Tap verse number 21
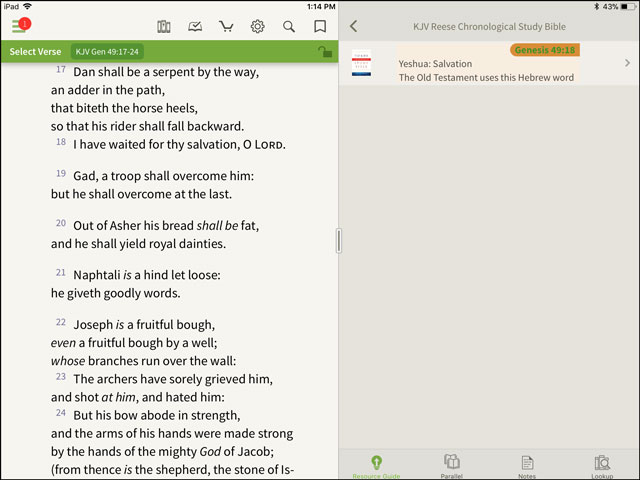 tap(61, 273)
